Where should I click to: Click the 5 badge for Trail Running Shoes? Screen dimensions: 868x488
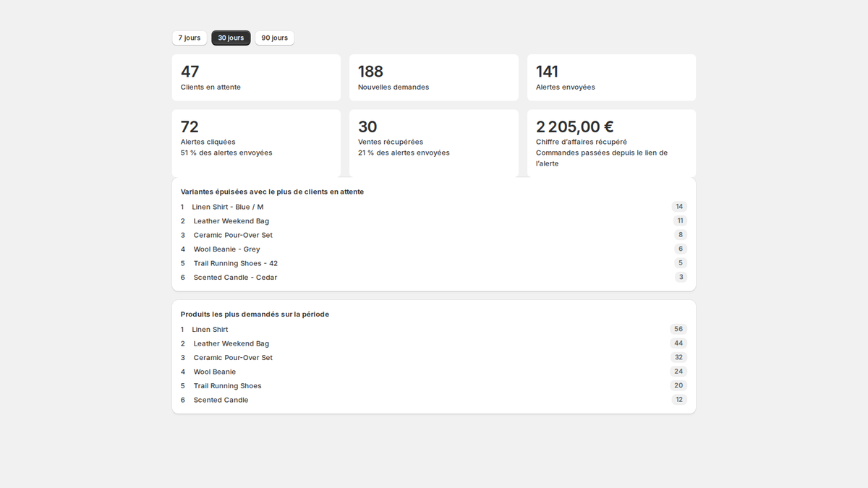click(681, 263)
